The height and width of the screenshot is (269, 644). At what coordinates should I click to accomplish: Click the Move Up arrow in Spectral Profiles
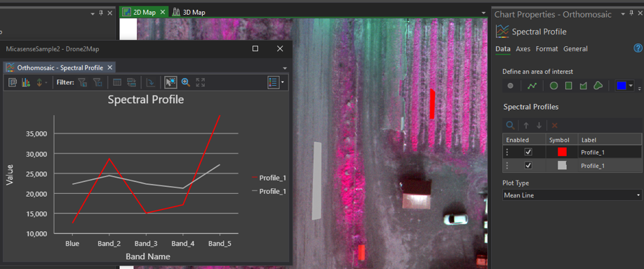[x=525, y=126]
